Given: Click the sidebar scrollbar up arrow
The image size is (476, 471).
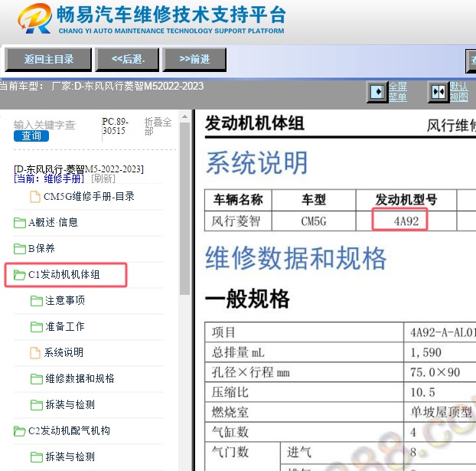Looking at the screenshot, I should 184,116.
